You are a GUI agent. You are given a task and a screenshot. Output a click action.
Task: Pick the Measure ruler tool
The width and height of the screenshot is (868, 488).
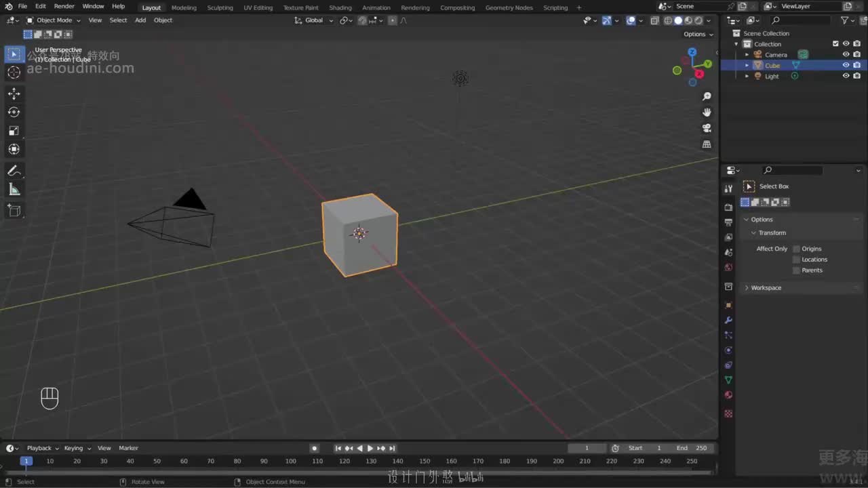tap(14, 189)
